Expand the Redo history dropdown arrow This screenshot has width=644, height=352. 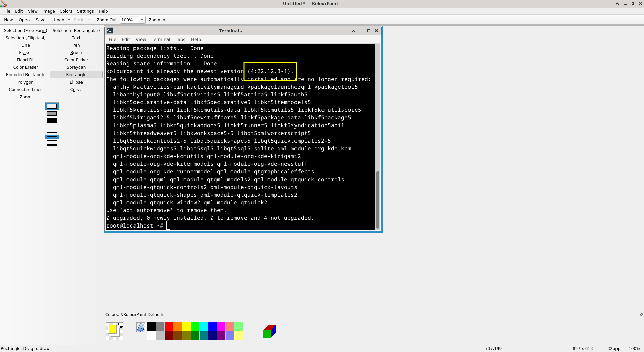point(89,20)
